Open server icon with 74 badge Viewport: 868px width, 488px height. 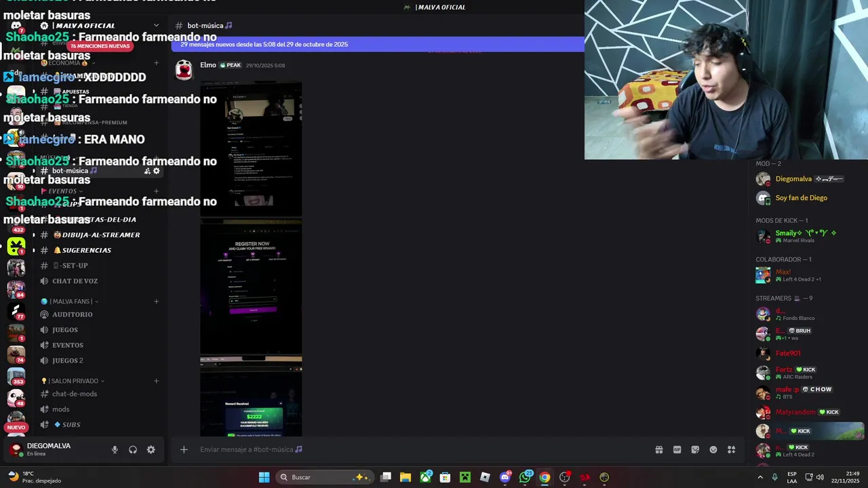tap(16, 354)
